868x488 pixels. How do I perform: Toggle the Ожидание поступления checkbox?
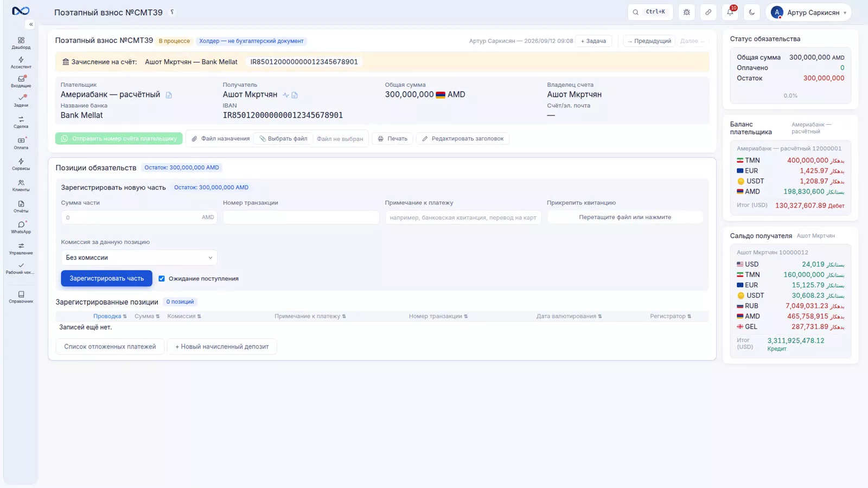coord(162,279)
